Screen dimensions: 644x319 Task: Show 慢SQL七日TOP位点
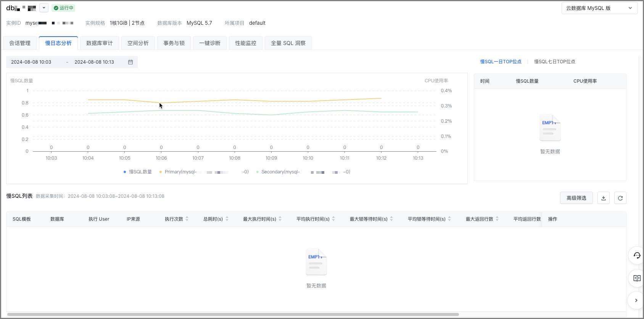555,62
